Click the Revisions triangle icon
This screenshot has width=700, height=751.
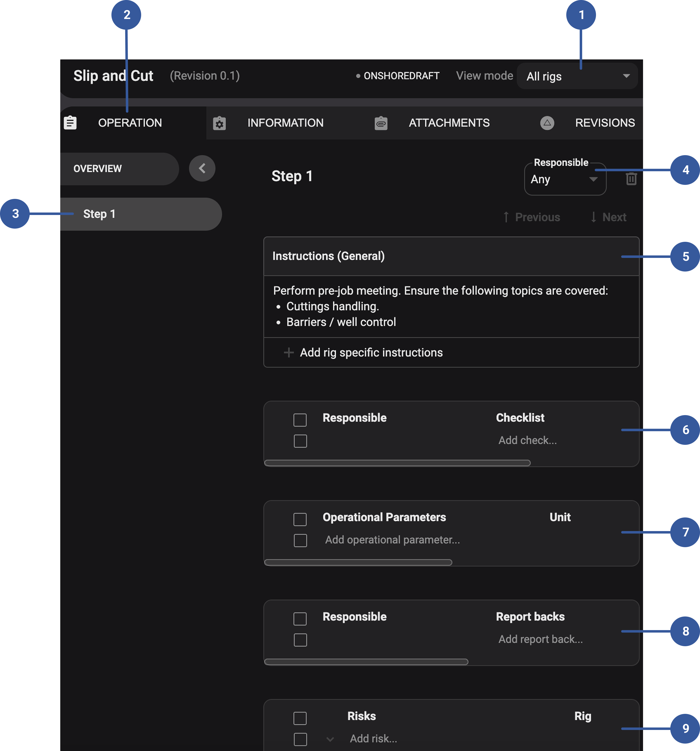click(547, 122)
